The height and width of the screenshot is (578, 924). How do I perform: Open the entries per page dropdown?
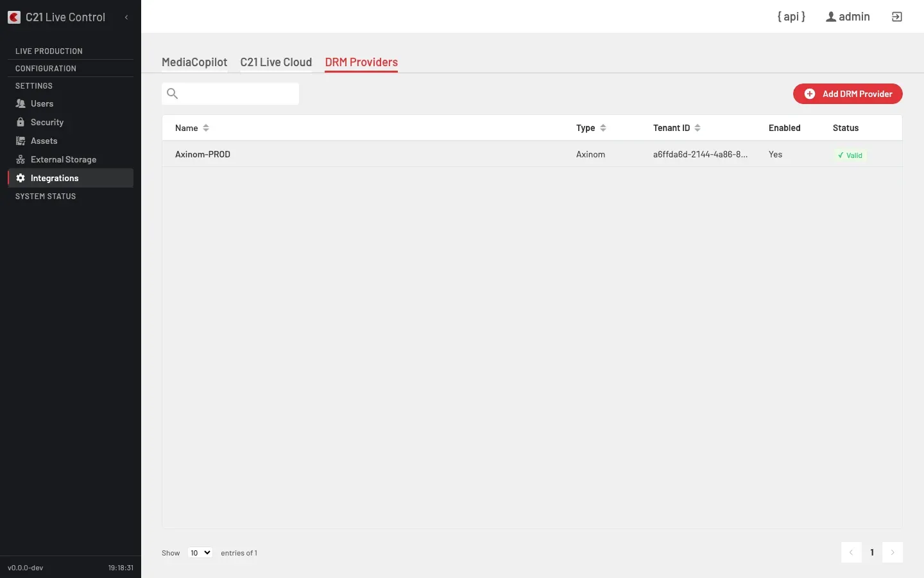point(200,552)
